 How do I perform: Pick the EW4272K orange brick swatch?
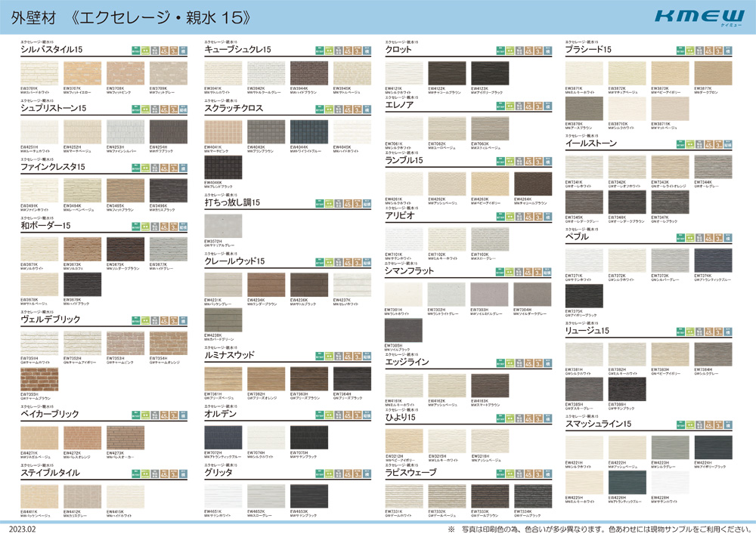click(82, 437)
